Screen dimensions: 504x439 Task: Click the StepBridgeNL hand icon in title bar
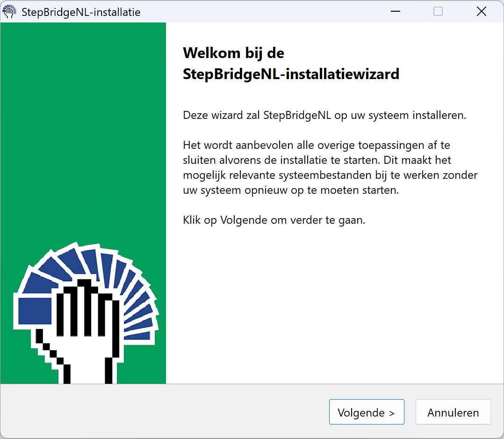[x=9, y=11]
